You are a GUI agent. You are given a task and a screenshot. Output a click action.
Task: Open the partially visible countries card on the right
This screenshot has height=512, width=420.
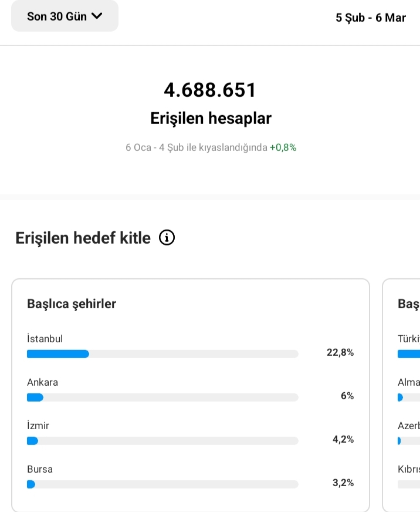(401, 395)
